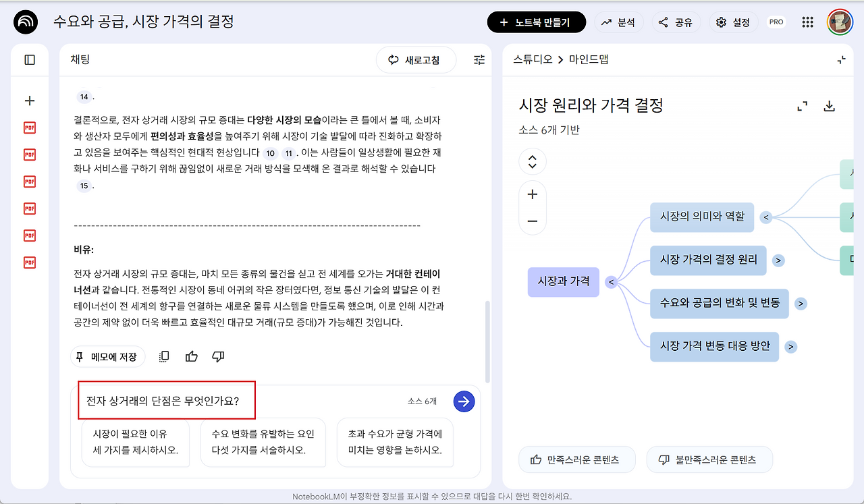Image resolution: width=864 pixels, height=504 pixels.
Task: Collapse the 시장과 가격 root node arrow
Action: point(612,282)
